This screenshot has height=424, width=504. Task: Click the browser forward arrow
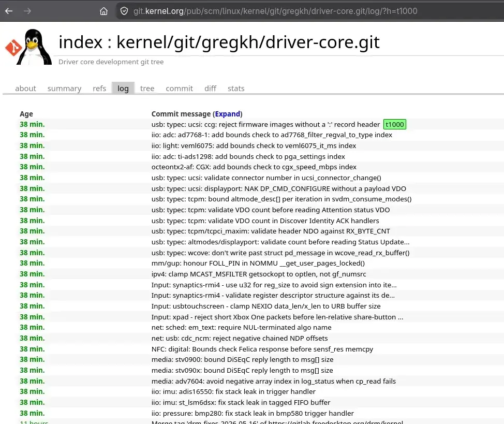point(27,11)
